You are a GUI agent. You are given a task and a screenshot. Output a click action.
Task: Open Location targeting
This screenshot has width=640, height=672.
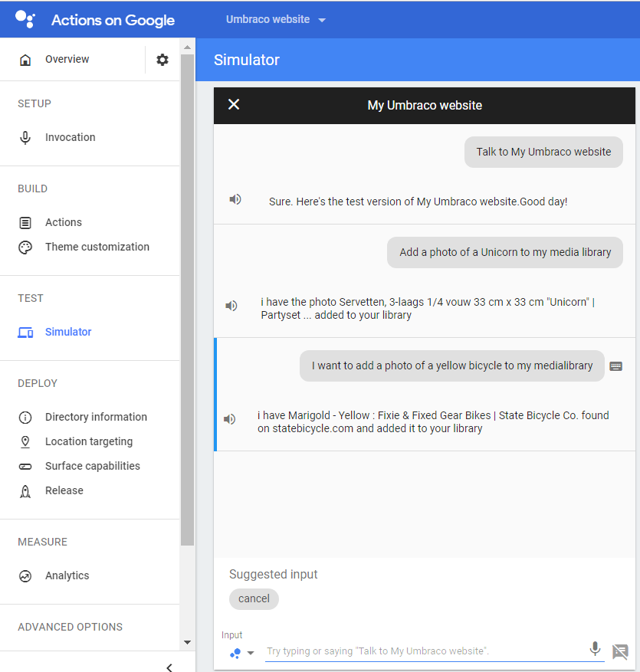pyautogui.click(x=89, y=441)
